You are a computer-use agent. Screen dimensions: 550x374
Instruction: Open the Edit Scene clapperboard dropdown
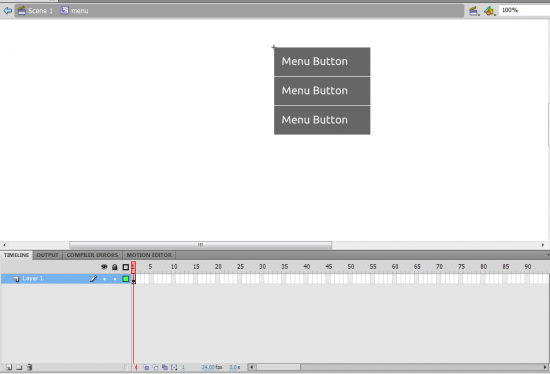click(474, 11)
